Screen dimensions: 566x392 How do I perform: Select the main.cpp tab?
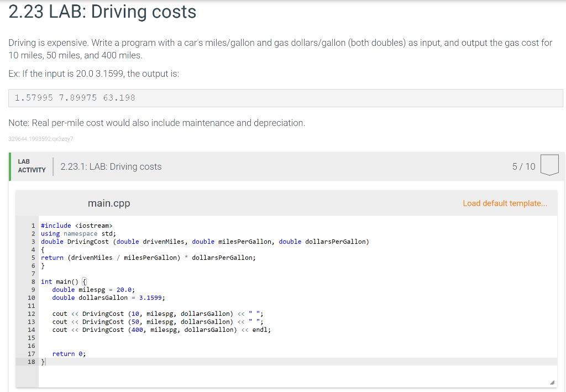pos(109,203)
